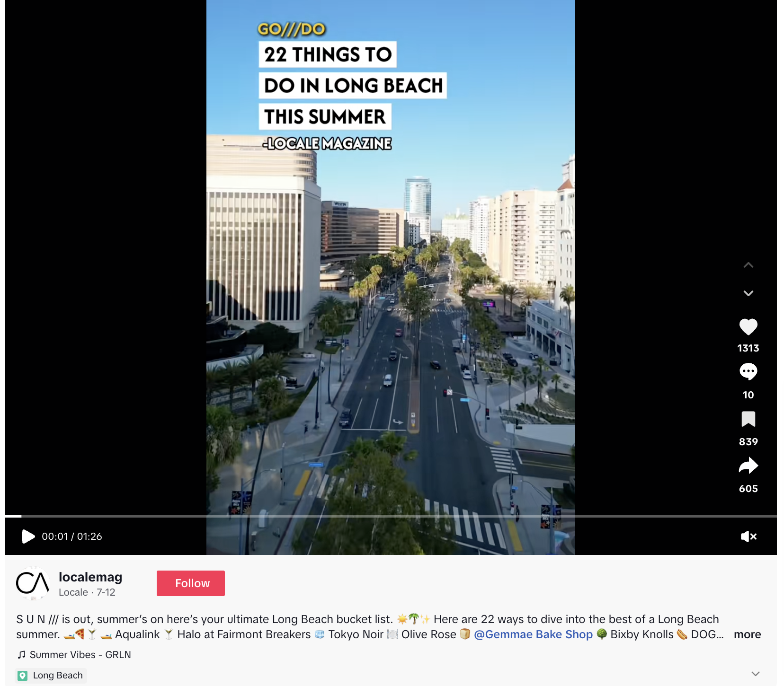Open the @Gemmae Bake Shop mention
This screenshot has width=784, height=686.
point(533,634)
